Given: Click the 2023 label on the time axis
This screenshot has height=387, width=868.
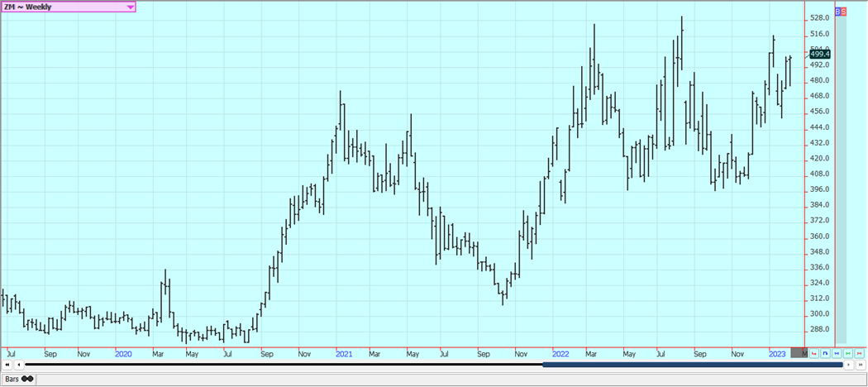Looking at the screenshot, I should pyautogui.click(x=777, y=353).
